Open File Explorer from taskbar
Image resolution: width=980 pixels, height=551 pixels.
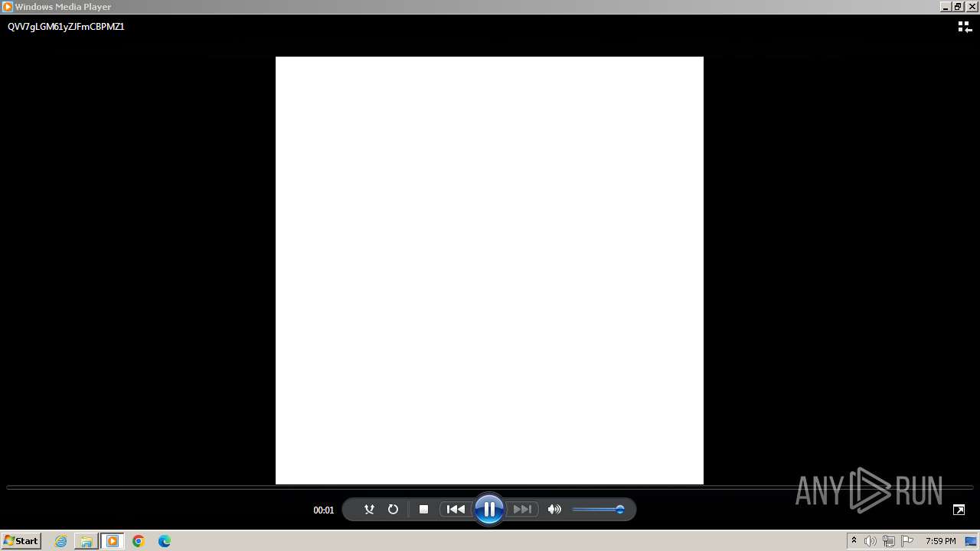coord(87,541)
